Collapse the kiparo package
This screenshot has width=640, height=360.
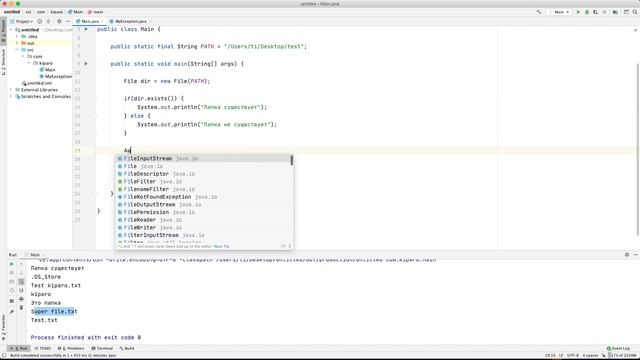(29, 63)
